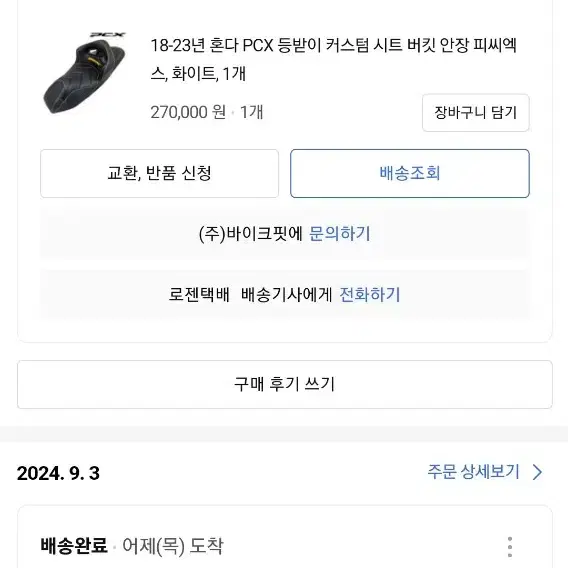Image resolution: width=568 pixels, height=568 pixels.
Task: Track the delivery with the 배송조회 button
Action: [410, 173]
